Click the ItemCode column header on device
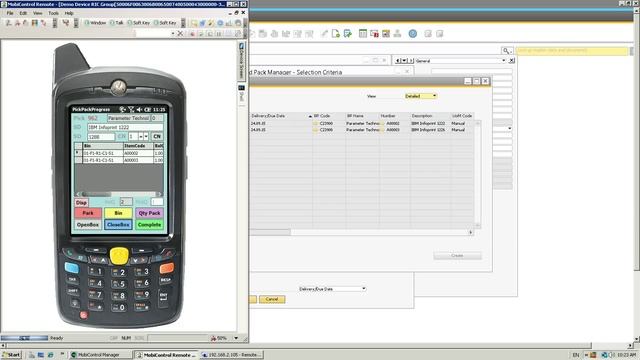Screen dimensions: 640x360 [x=138, y=146]
